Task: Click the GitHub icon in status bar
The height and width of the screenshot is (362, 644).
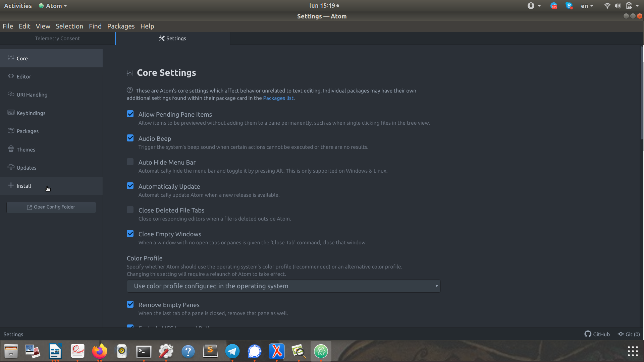Action: coord(597,334)
